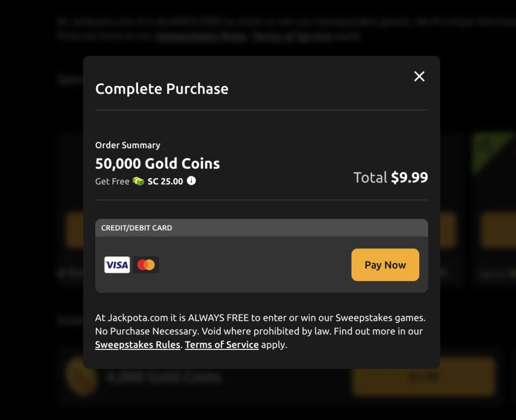Open the Terms of Service link
The width and height of the screenshot is (516, 420).
[222, 345]
